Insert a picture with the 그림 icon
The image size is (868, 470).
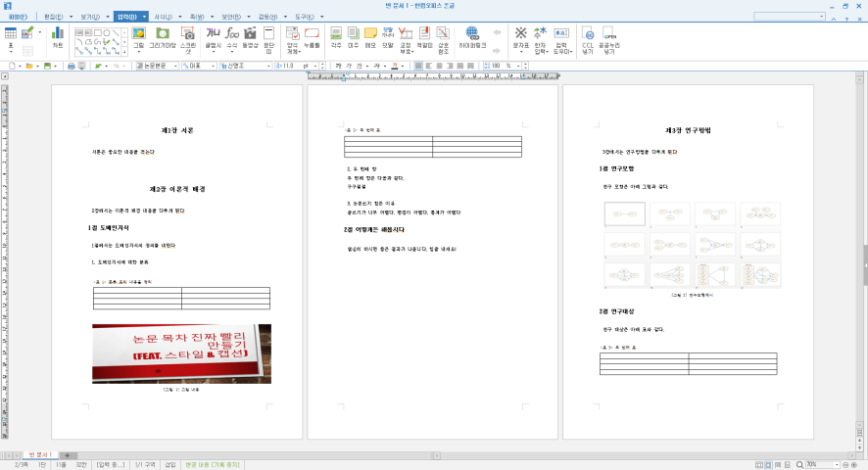(138, 37)
